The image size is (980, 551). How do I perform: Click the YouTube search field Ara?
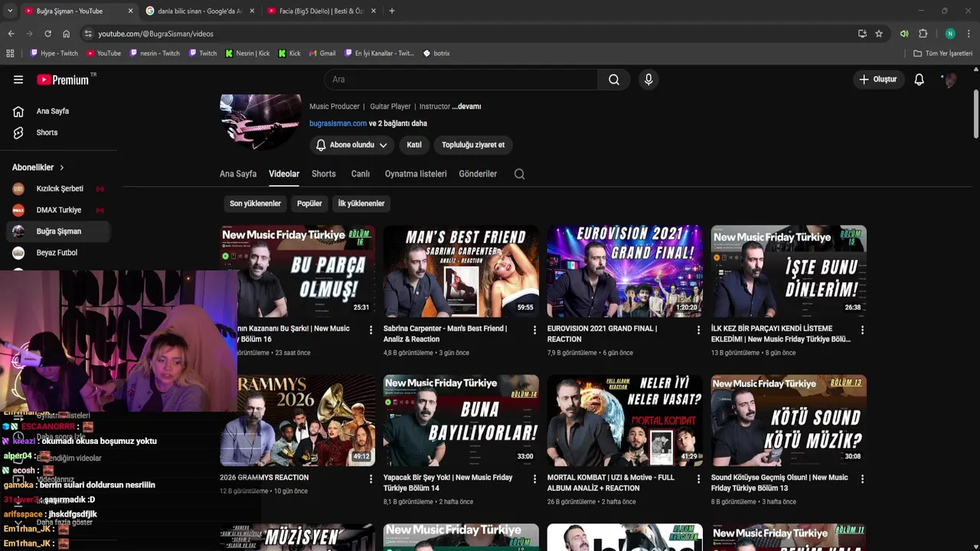click(x=461, y=80)
